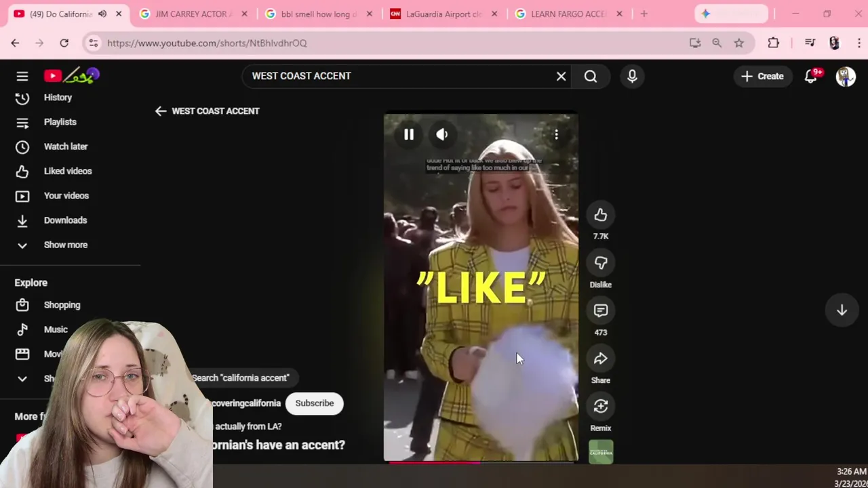868x488 pixels.
Task: Open the YouTube account avatar menu
Action: coord(846,76)
